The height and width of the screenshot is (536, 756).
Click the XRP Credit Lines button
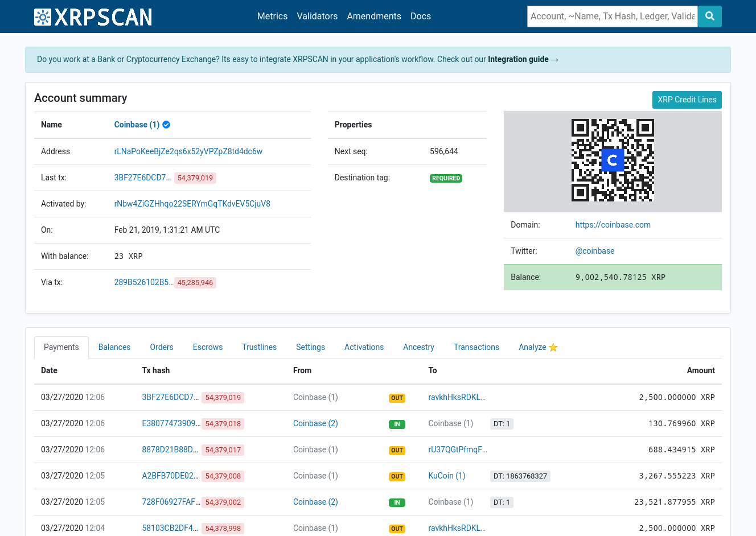click(687, 100)
